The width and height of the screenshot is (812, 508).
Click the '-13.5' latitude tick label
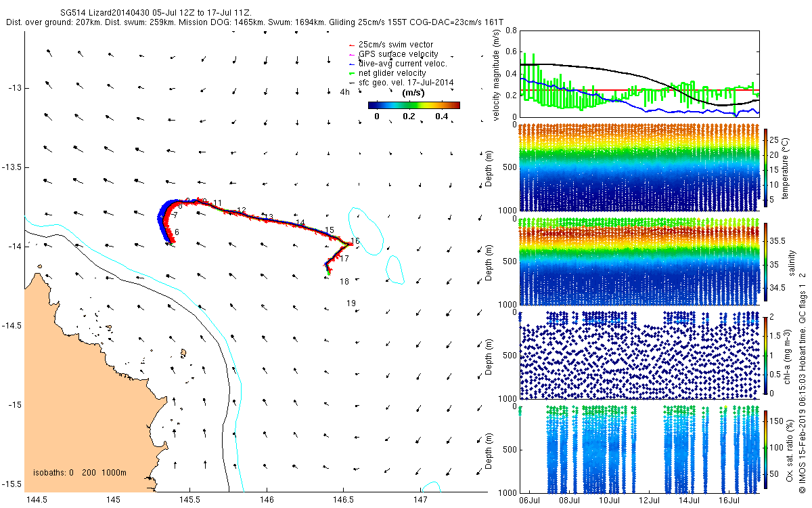click(x=12, y=167)
